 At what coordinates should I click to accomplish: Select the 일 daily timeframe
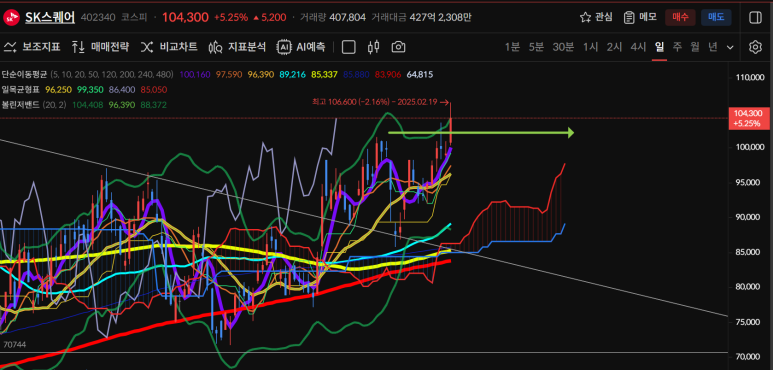659,47
